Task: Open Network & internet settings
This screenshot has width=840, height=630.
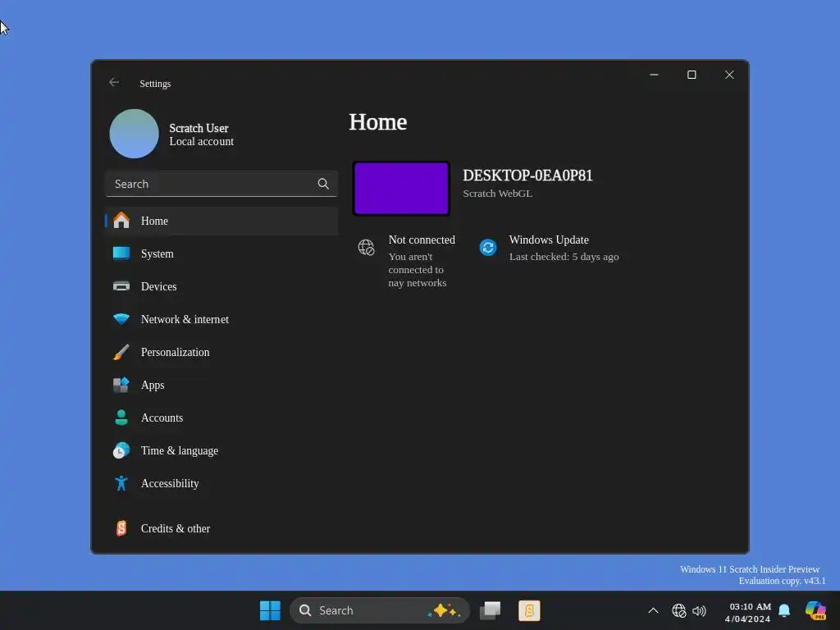Action: click(x=221, y=319)
